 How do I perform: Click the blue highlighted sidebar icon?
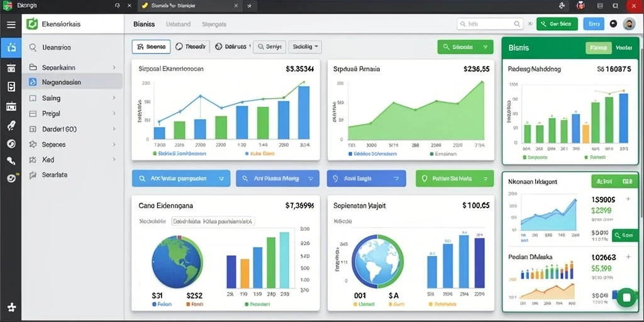tap(11, 48)
